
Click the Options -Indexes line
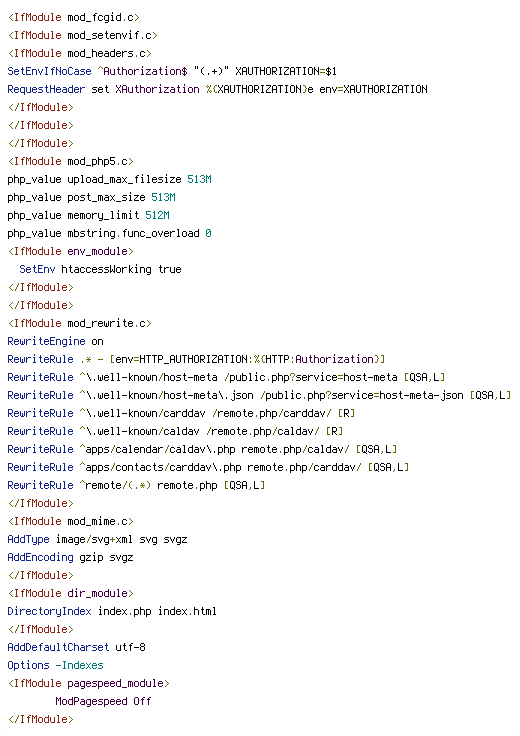(55, 665)
